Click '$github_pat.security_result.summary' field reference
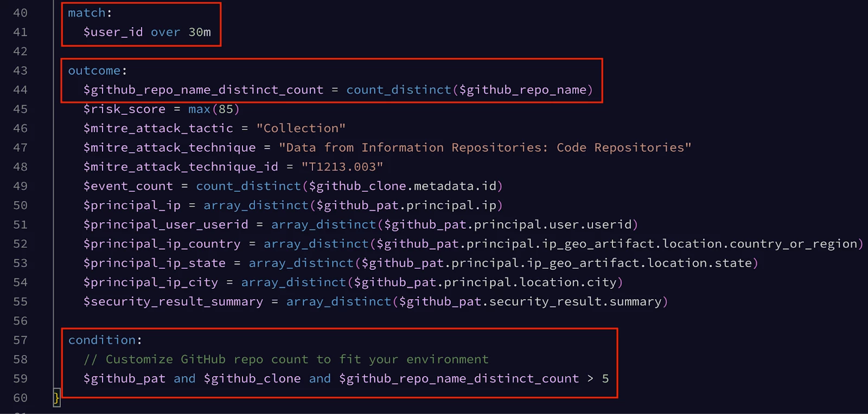The height and width of the screenshot is (414, 868). point(531,302)
